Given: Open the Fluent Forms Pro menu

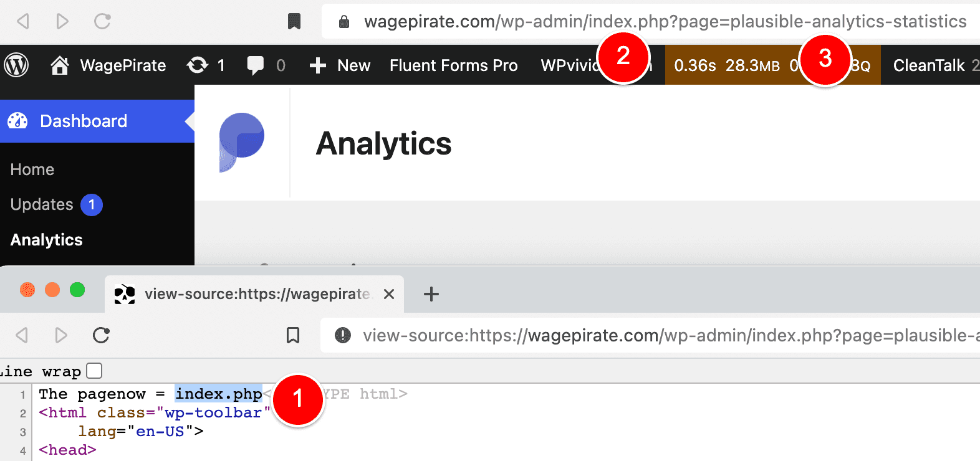Looking at the screenshot, I should click(x=454, y=65).
